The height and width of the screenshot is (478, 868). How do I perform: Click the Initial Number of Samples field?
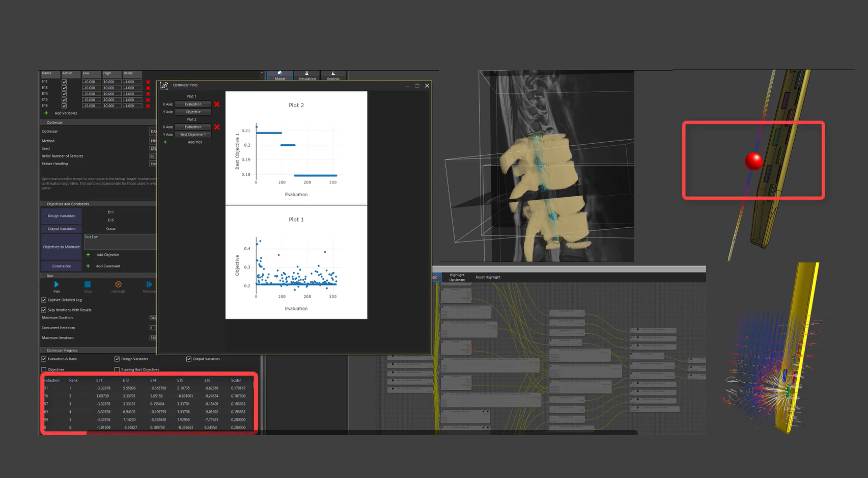tap(153, 156)
